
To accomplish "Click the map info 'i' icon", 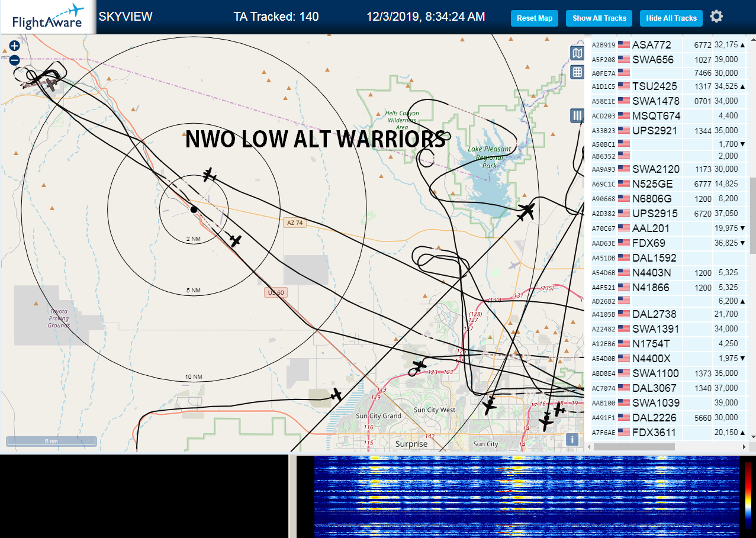I will click(572, 439).
